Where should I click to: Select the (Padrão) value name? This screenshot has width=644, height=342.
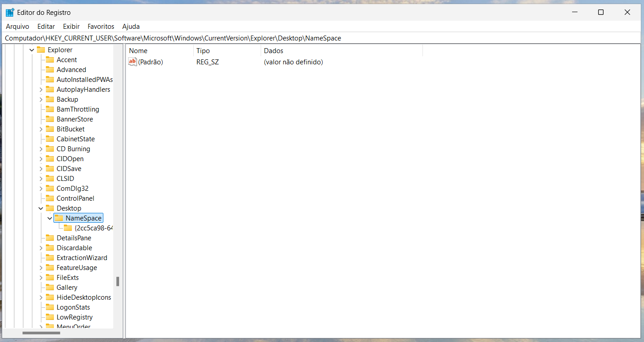pos(151,62)
